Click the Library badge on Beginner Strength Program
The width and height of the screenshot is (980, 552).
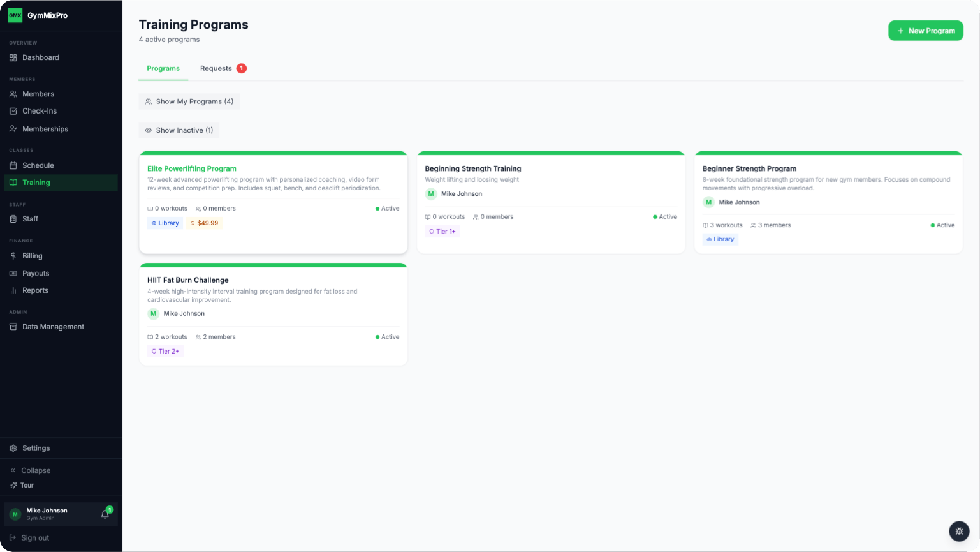720,239
